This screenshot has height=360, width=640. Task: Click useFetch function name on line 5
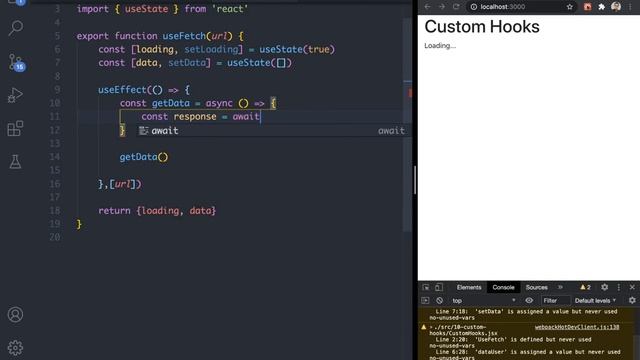pyautogui.click(x=184, y=36)
